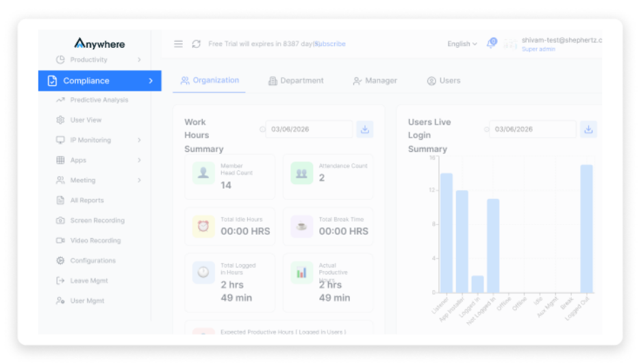This screenshot has height=364, width=641.
Task: Click the Leave Mgmt exit icon
Action: (60, 281)
